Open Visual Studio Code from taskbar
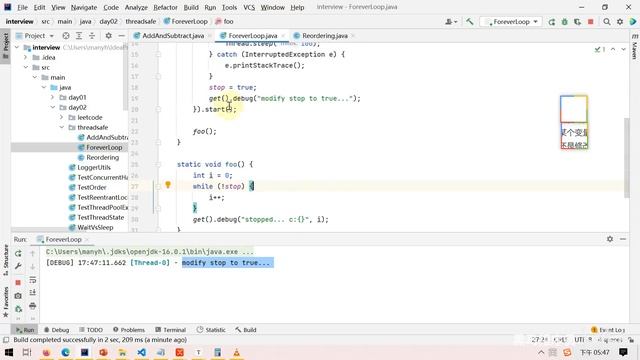 141,352
